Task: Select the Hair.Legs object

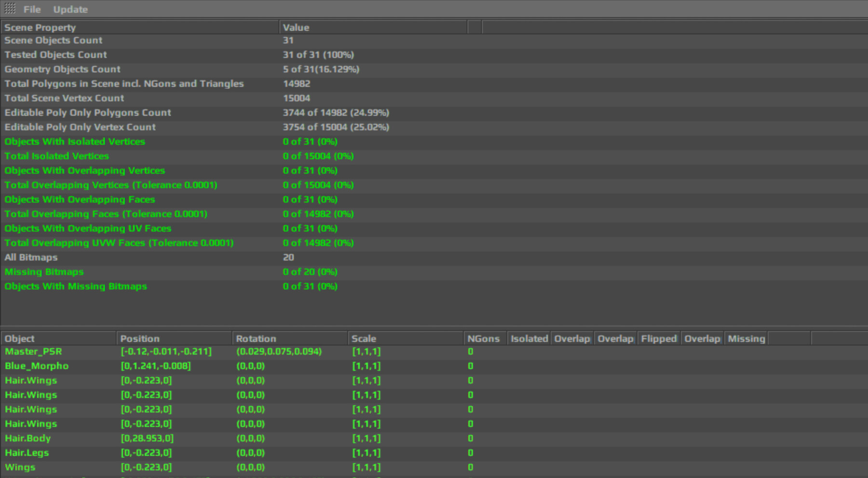Action: pyautogui.click(x=27, y=453)
